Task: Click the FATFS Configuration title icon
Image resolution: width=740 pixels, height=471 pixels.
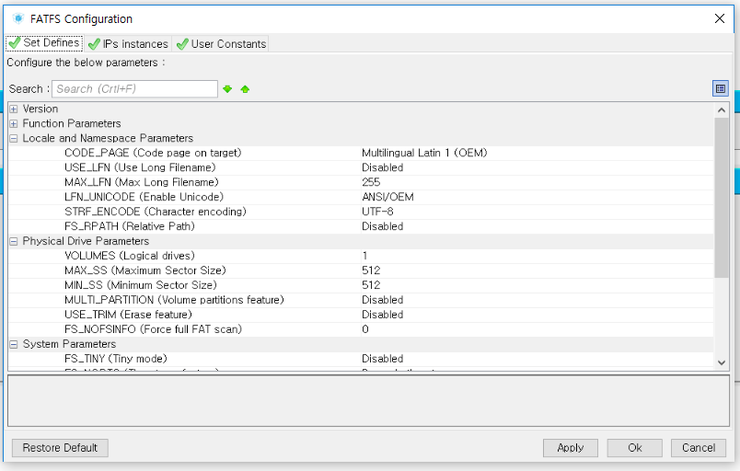Action: coord(18,18)
